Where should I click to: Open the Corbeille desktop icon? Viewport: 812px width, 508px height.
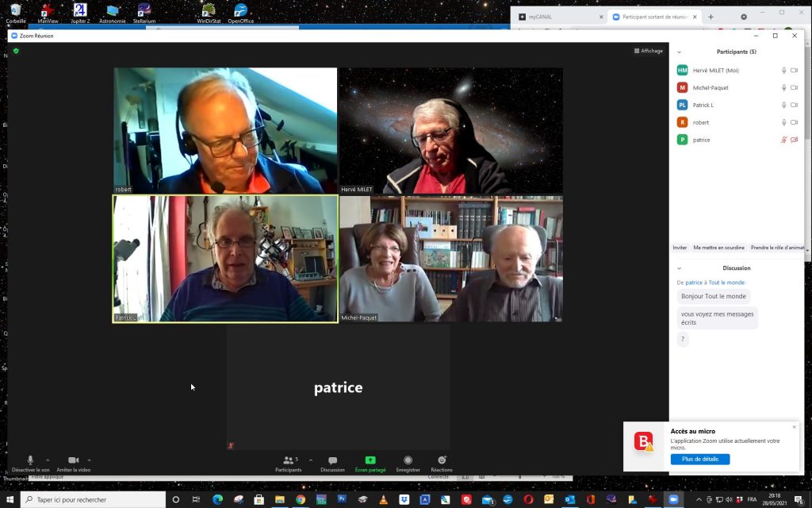pyautogui.click(x=16, y=13)
